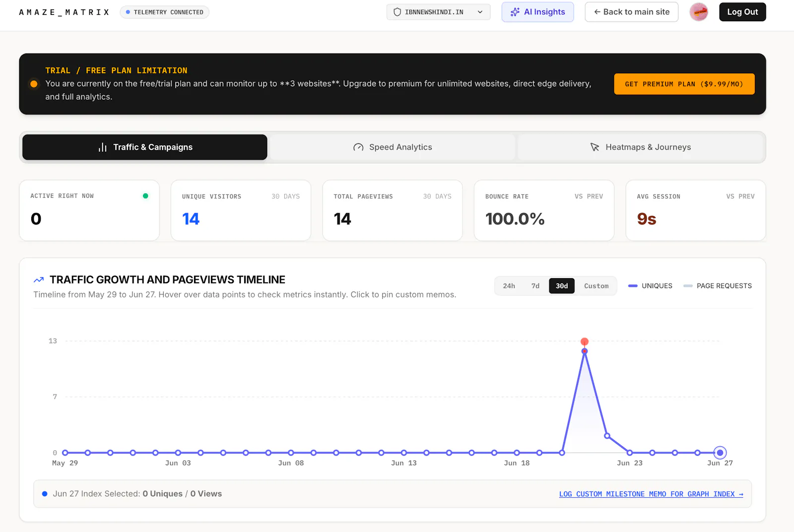Click the sparkle icon on AI Insights
This screenshot has height=532, width=794.
point(515,12)
